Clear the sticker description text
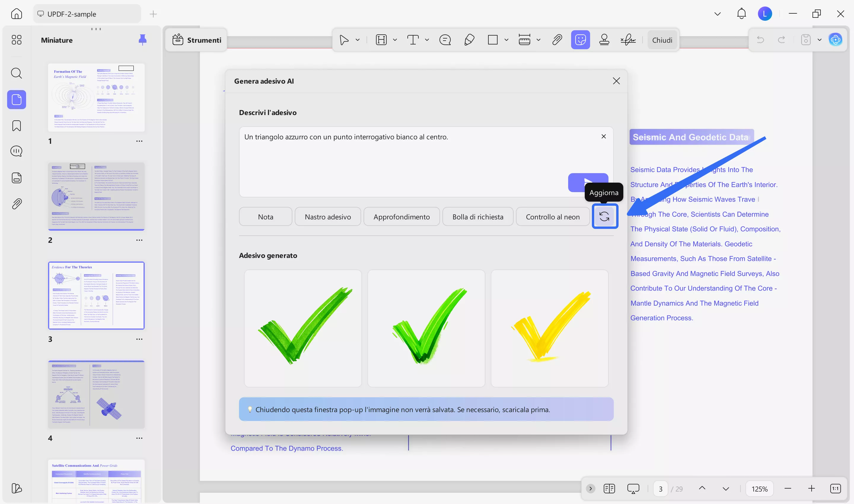This screenshot has height=504, width=854. click(x=604, y=137)
